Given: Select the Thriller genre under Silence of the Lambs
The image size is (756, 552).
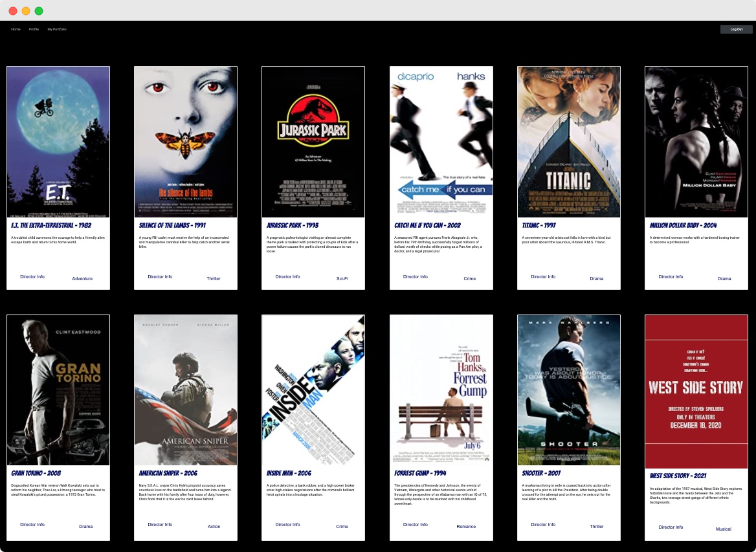Looking at the screenshot, I should 214,279.
